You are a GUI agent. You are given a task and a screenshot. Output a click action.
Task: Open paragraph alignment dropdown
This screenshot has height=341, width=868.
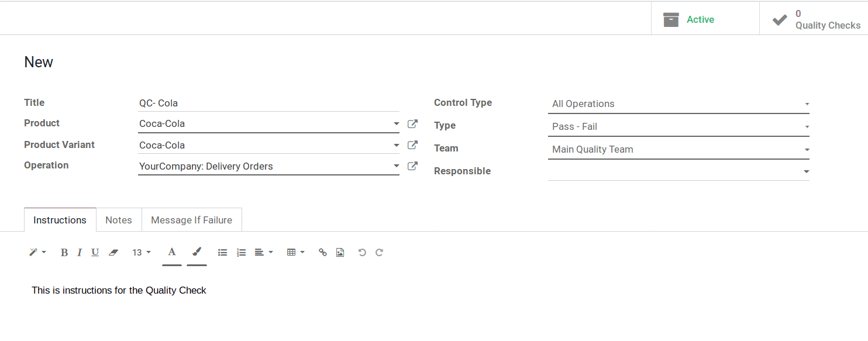pos(264,253)
